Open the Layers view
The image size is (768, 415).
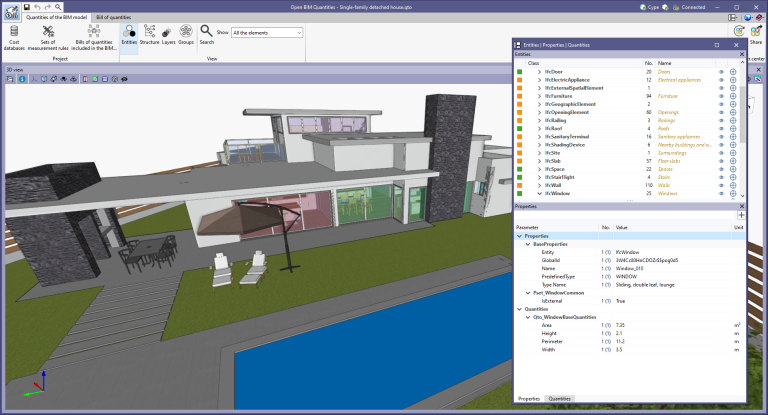click(x=166, y=33)
